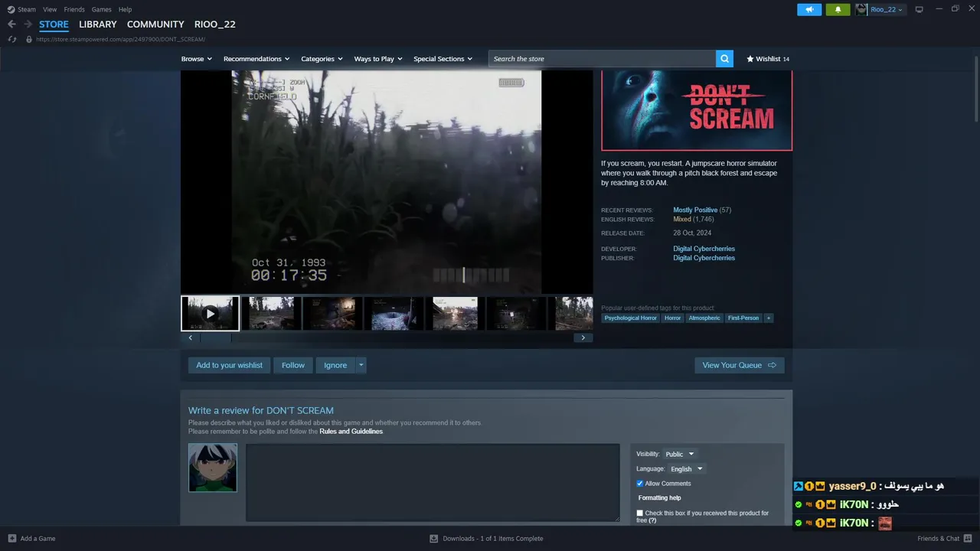Image resolution: width=980 pixels, height=551 pixels.
Task: Click the star icon beside Wishlist
Action: coord(750,59)
